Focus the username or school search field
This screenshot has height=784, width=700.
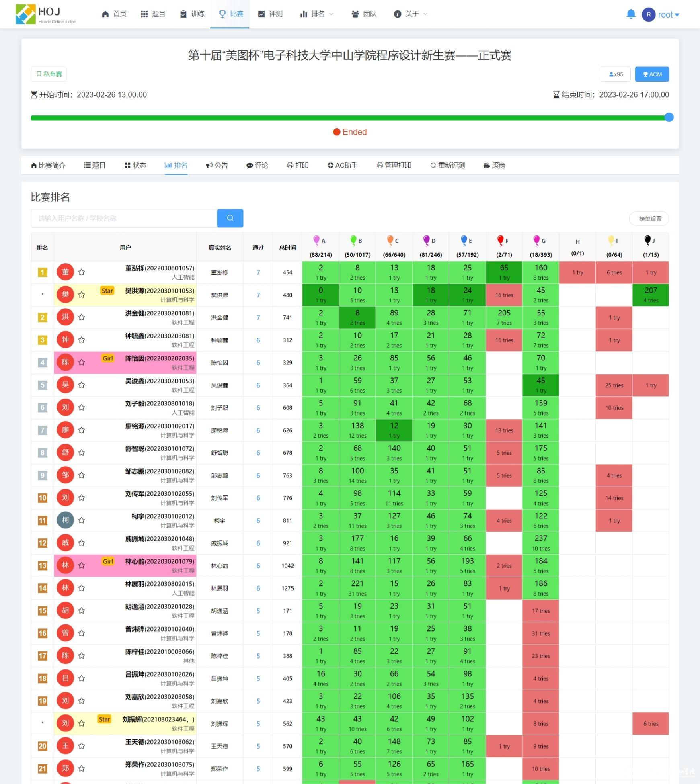[x=124, y=218]
